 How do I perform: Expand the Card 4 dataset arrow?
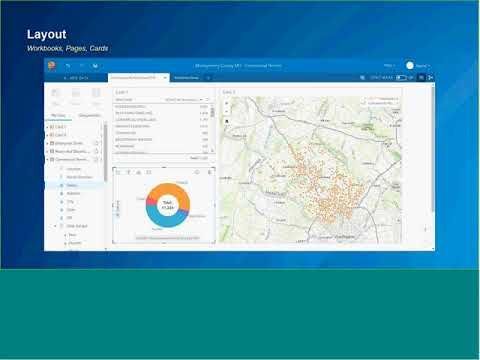[47, 135]
